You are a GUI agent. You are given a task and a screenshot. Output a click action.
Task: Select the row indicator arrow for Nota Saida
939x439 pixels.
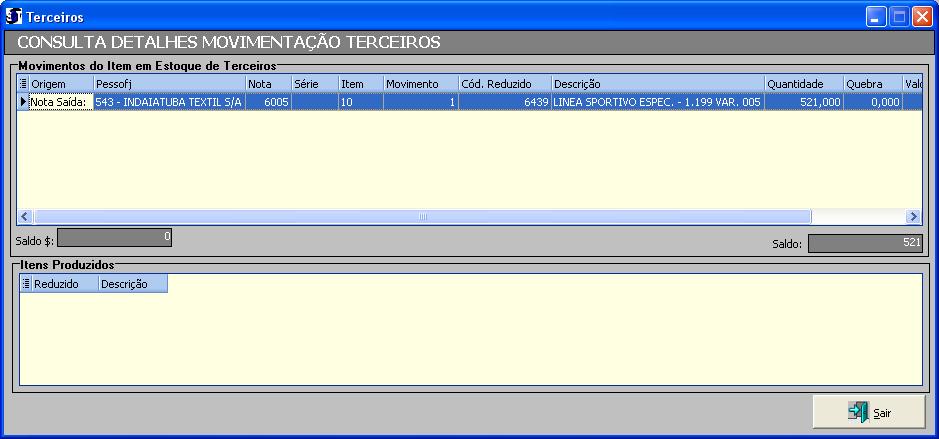pyautogui.click(x=23, y=102)
